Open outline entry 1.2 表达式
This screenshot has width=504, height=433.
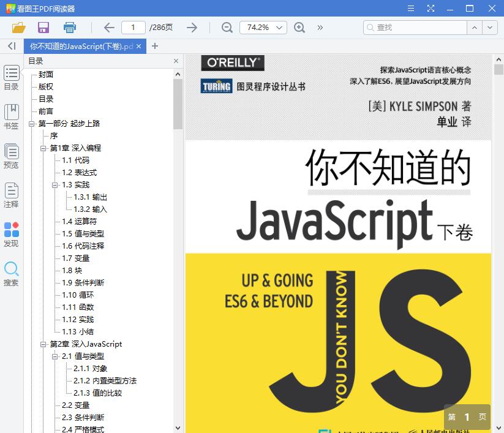point(79,173)
